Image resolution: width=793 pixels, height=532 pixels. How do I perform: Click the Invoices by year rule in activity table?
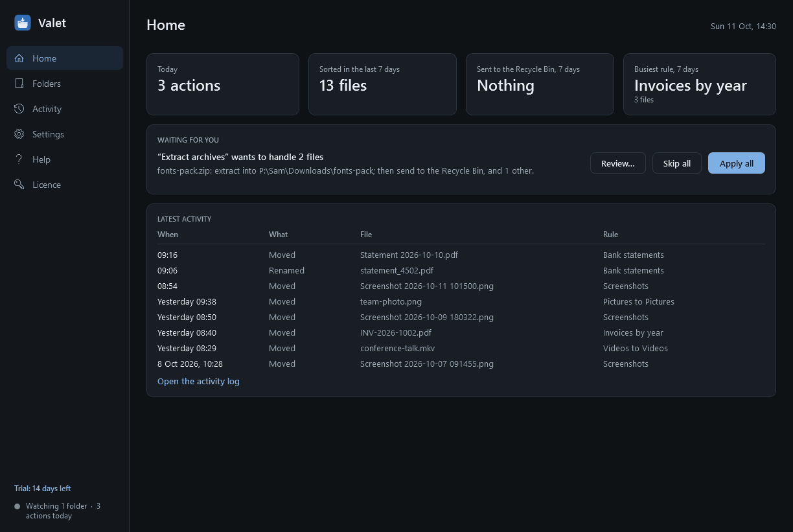634,333
